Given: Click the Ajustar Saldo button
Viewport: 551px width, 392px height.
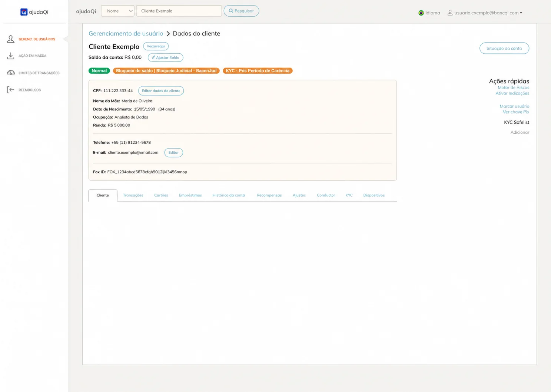Looking at the screenshot, I should pyautogui.click(x=166, y=57).
